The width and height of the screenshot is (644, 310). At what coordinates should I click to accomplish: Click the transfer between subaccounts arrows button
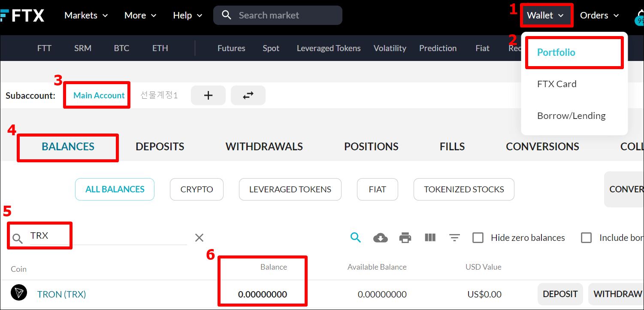(x=248, y=95)
